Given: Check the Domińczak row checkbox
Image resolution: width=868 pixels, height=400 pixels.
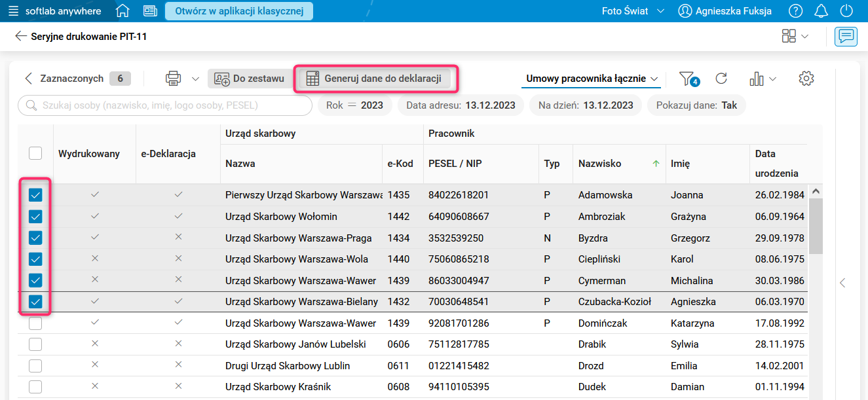Looking at the screenshot, I should click(35, 323).
